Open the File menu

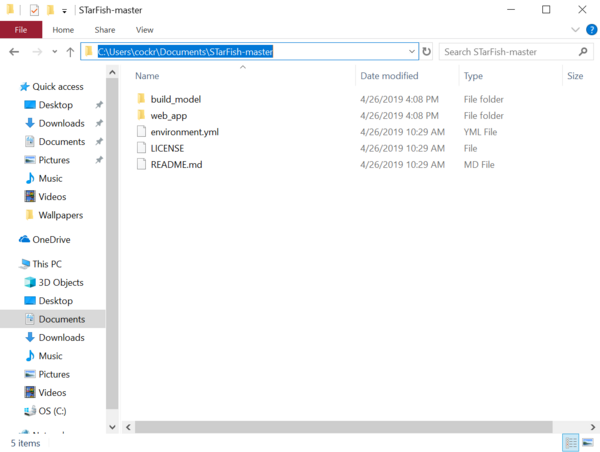[x=21, y=30]
